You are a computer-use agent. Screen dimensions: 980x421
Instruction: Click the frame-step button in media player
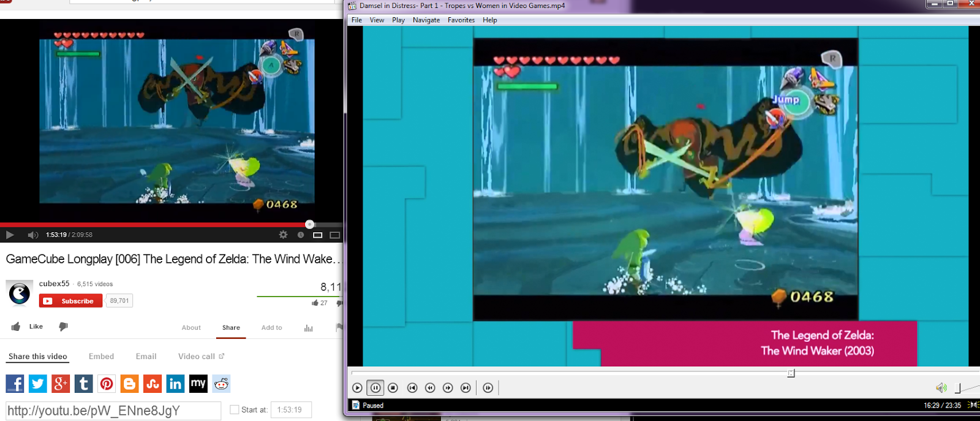(488, 387)
